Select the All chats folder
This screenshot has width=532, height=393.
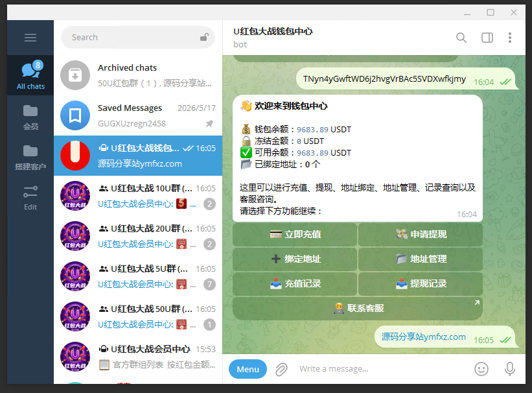point(30,75)
